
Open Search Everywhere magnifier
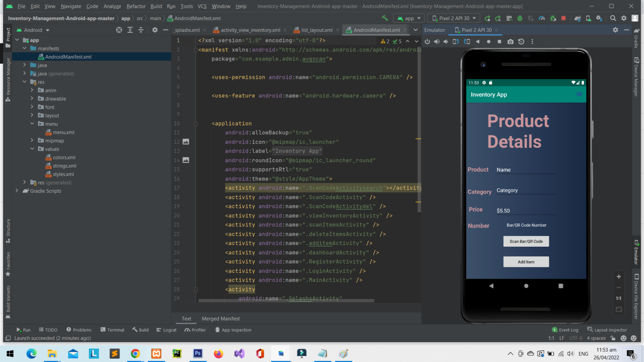[x=613, y=18]
